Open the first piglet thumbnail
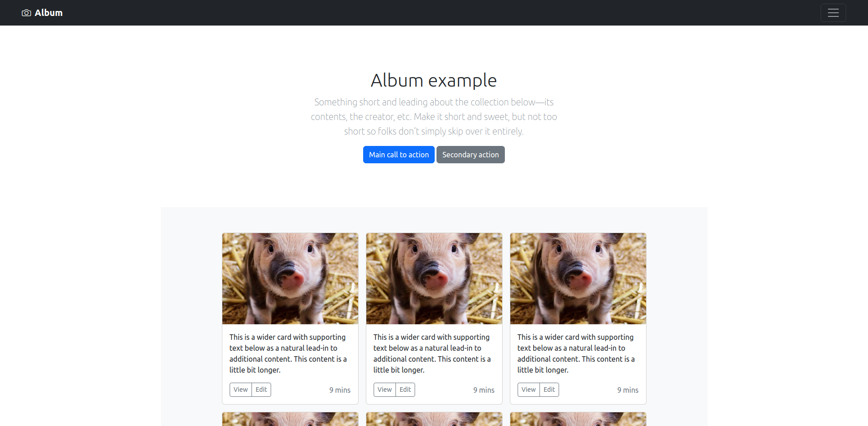This screenshot has width=868, height=426. pyautogui.click(x=290, y=279)
